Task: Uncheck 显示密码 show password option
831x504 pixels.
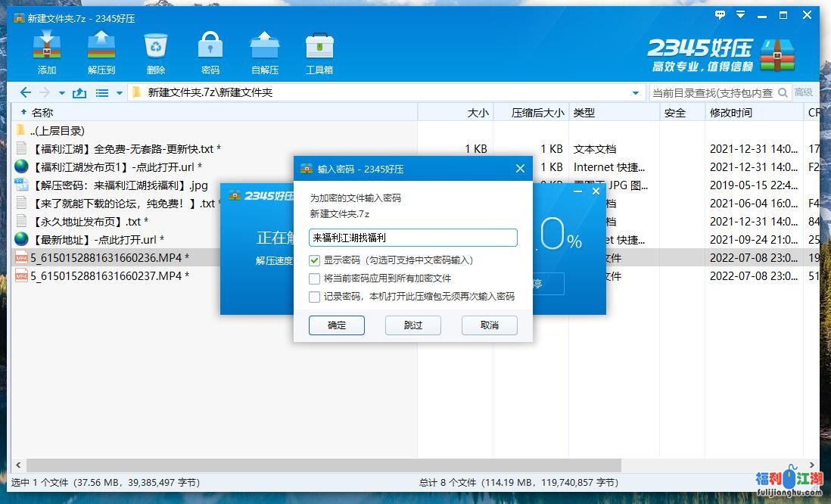Action: point(316,260)
